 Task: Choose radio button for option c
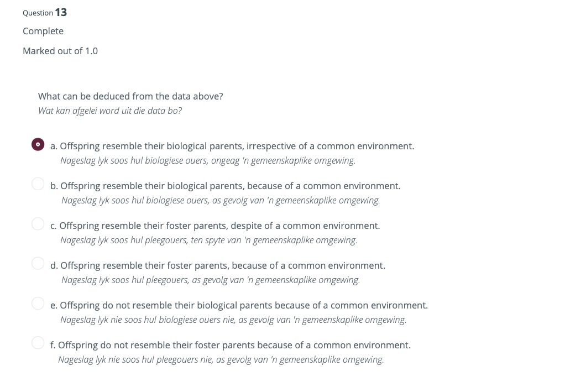pos(38,223)
